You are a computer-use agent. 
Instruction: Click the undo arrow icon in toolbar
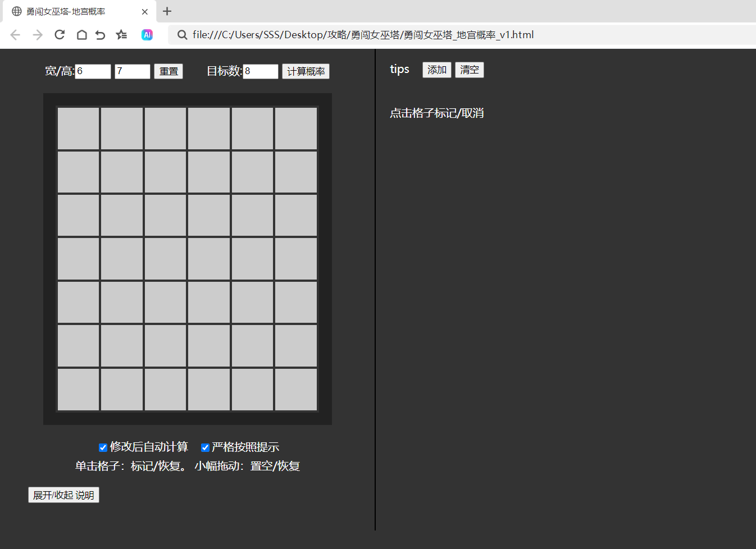pos(101,35)
